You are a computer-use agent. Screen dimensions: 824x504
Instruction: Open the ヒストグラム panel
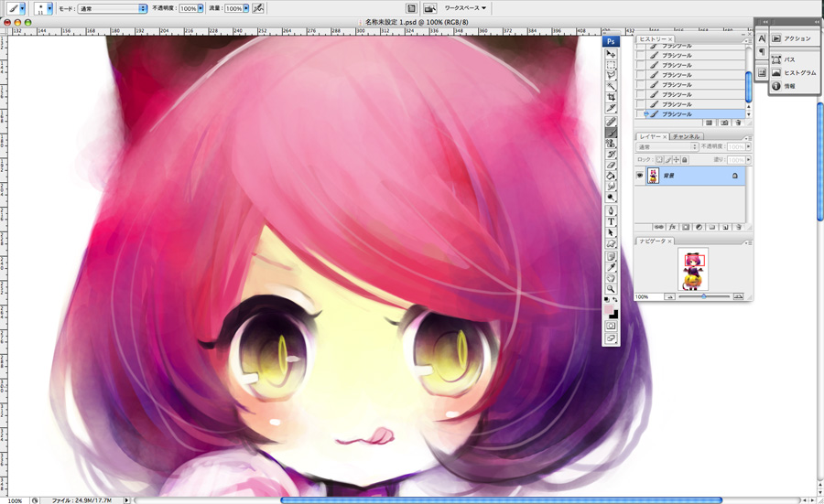pos(794,72)
